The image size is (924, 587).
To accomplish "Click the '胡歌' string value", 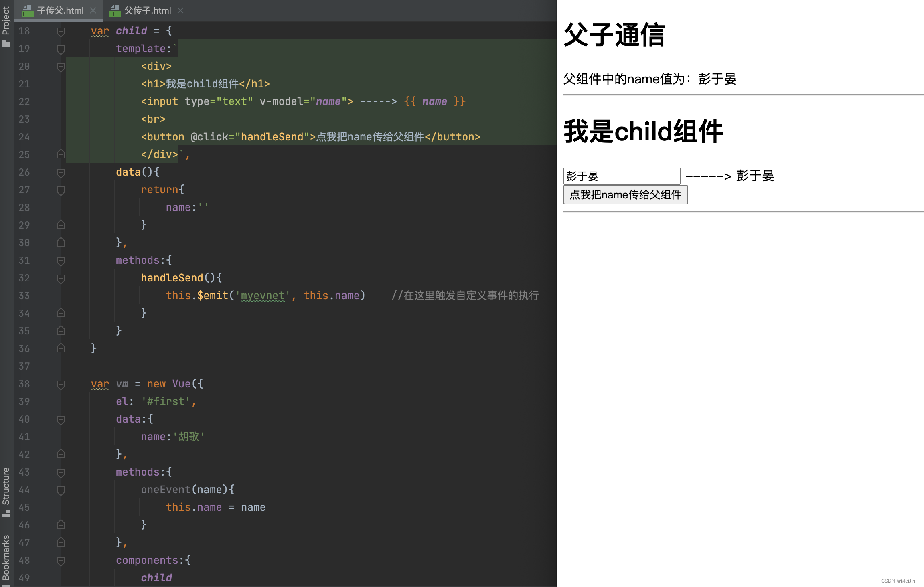I will (188, 437).
